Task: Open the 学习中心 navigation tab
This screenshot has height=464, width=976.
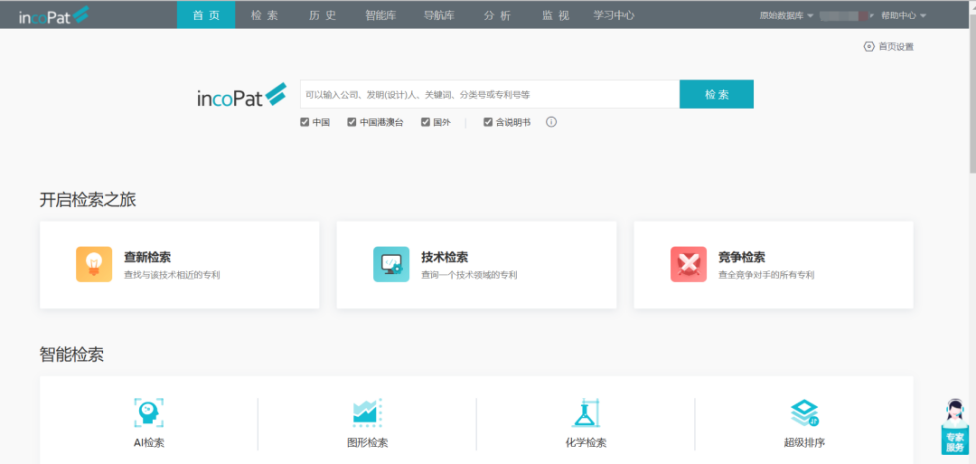Action: point(613,15)
